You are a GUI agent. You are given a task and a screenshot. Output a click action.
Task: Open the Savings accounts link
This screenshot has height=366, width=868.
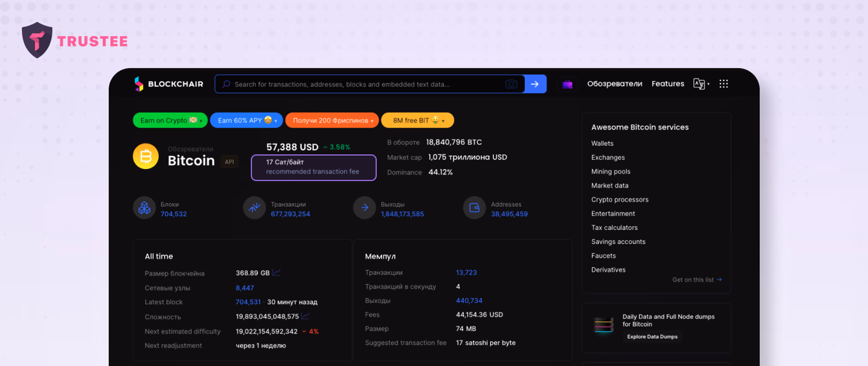(618, 242)
